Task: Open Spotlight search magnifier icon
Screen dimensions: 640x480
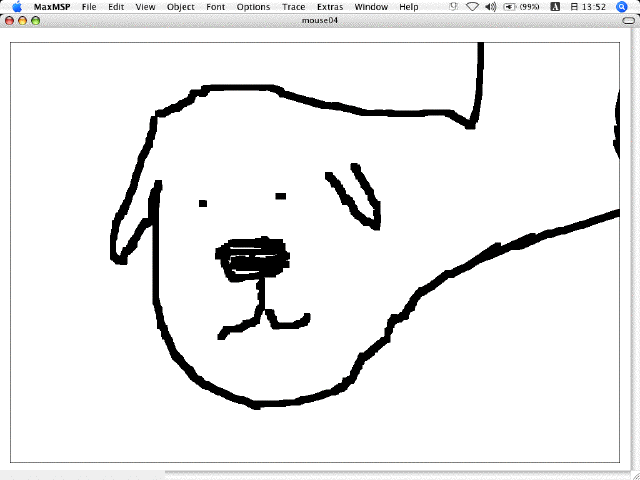Action: tap(622, 7)
